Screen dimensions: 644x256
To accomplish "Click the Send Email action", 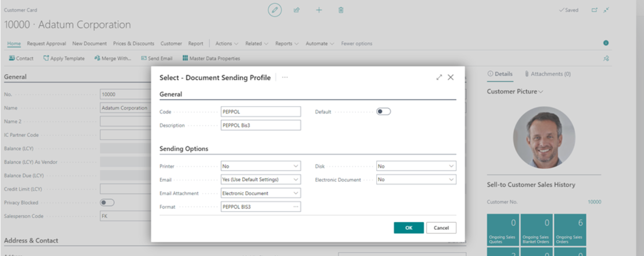I will tap(157, 58).
